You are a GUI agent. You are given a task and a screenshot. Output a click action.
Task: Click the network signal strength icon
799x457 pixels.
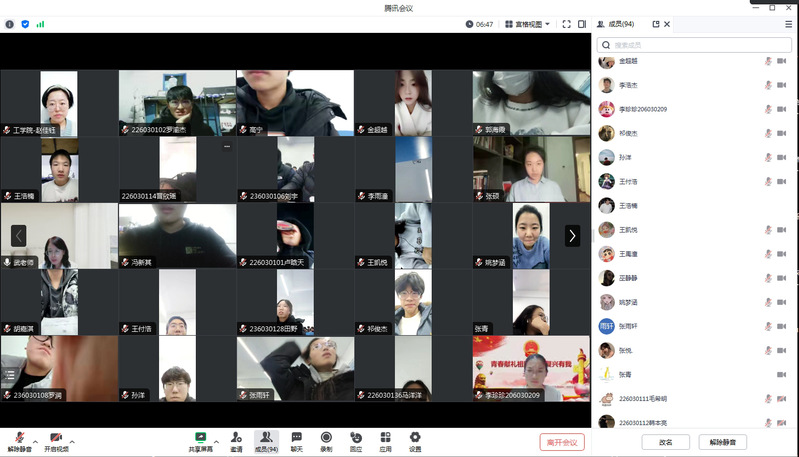(40, 24)
